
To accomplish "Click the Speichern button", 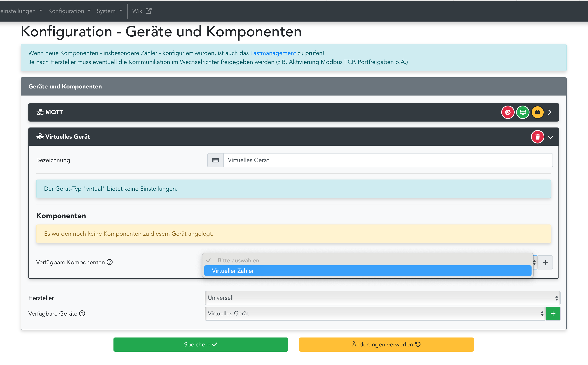I will [x=200, y=345].
